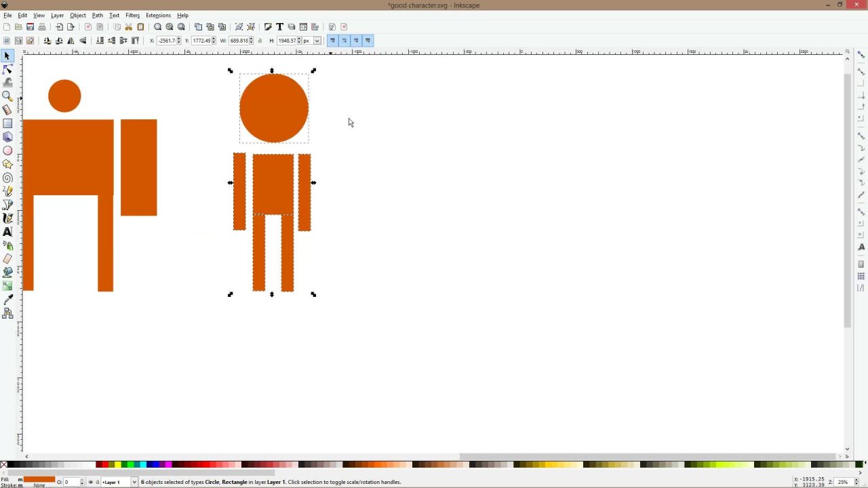The width and height of the screenshot is (868, 488).
Task: Select the Node edit tool
Action: coord(7,69)
